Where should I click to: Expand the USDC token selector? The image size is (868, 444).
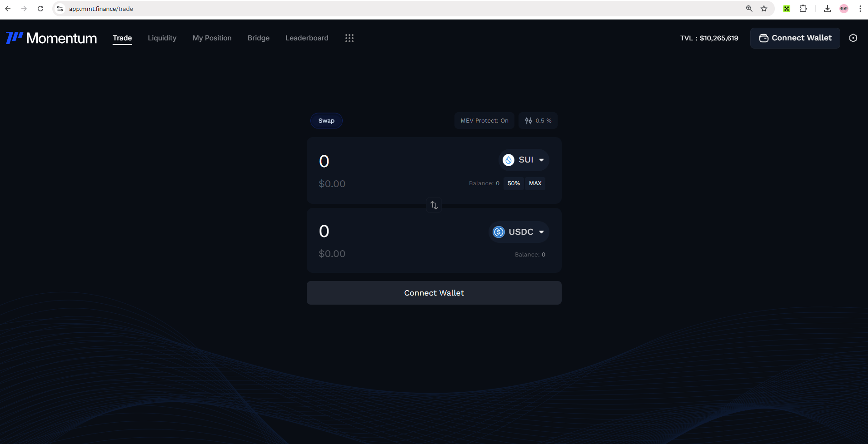pos(519,232)
